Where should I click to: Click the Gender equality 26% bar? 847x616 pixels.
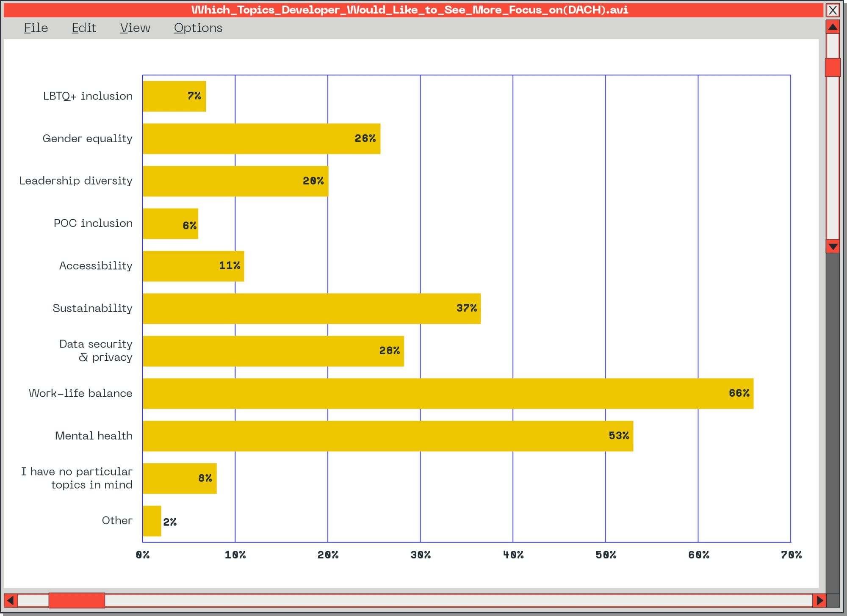(x=262, y=138)
